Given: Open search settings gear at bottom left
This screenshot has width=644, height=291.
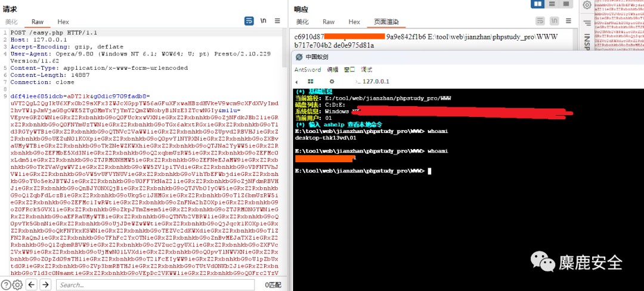Looking at the screenshot, I should [17, 284].
